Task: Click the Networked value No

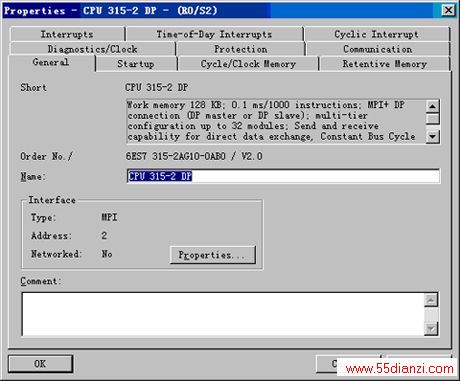Action: tap(107, 254)
